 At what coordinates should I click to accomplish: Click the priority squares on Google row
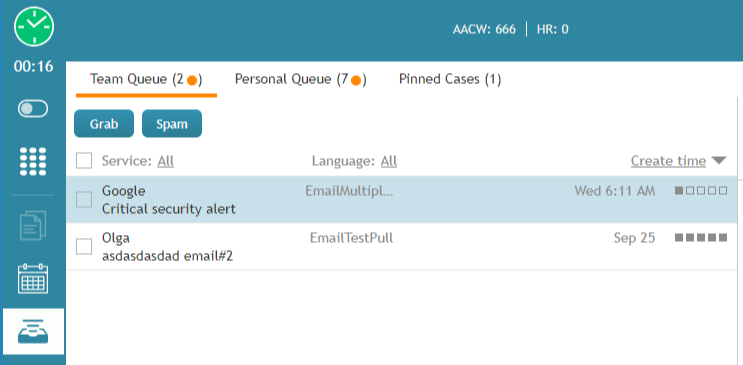coord(701,191)
